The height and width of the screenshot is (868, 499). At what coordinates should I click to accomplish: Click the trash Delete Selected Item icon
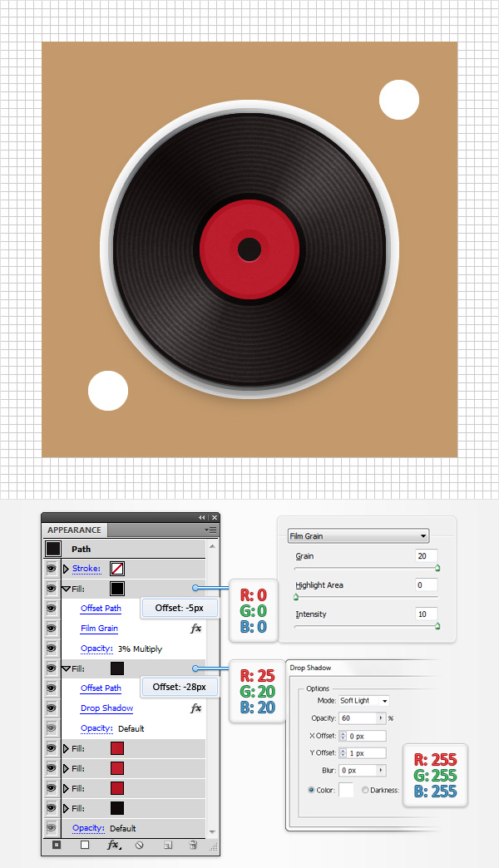tap(193, 845)
